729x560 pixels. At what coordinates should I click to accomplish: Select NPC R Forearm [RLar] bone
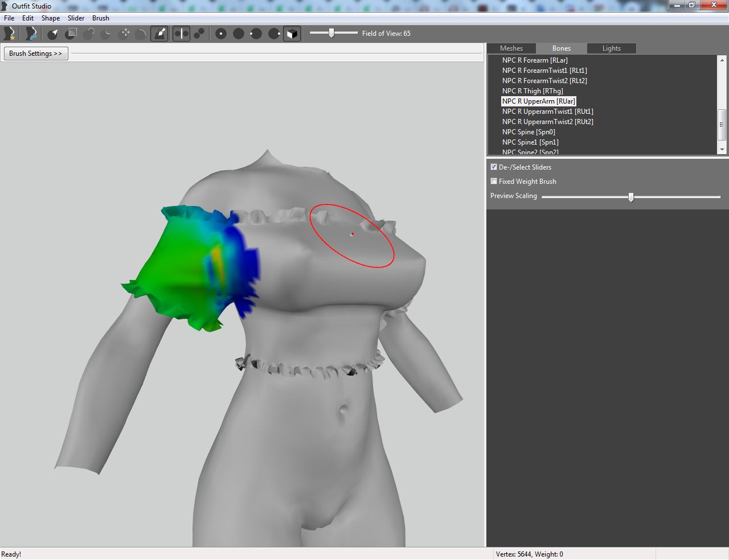coord(535,60)
